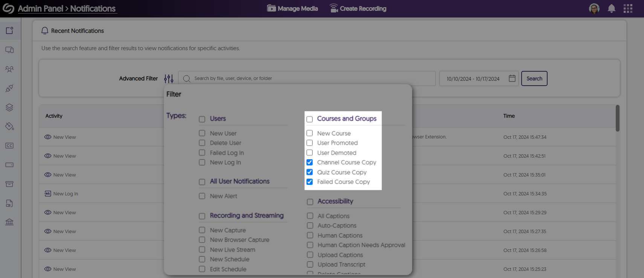Check the Failed Log In checkbox

202,153
